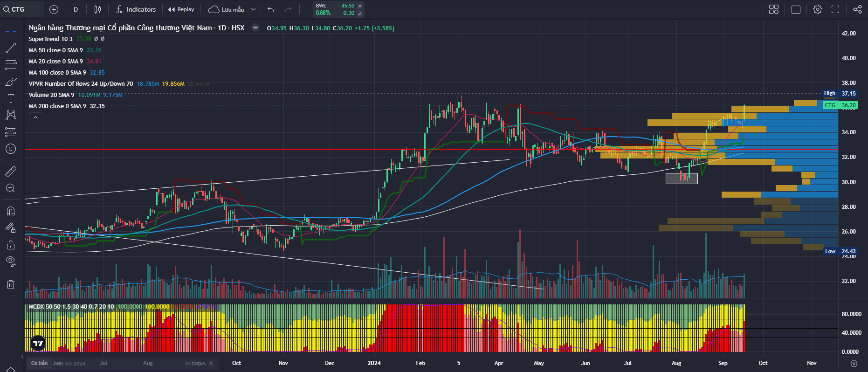Image resolution: width=868 pixels, height=372 pixels.
Task: Open the prediction and measurement tools
Action: coord(11,132)
